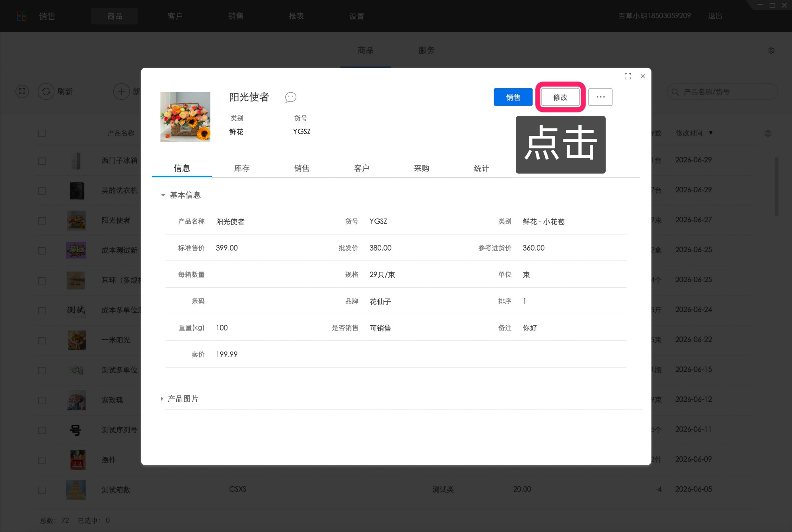Image resolution: width=792 pixels, height=532 pixels.
Task: Click 测试序列号 row icon
Action: point(75,430)
